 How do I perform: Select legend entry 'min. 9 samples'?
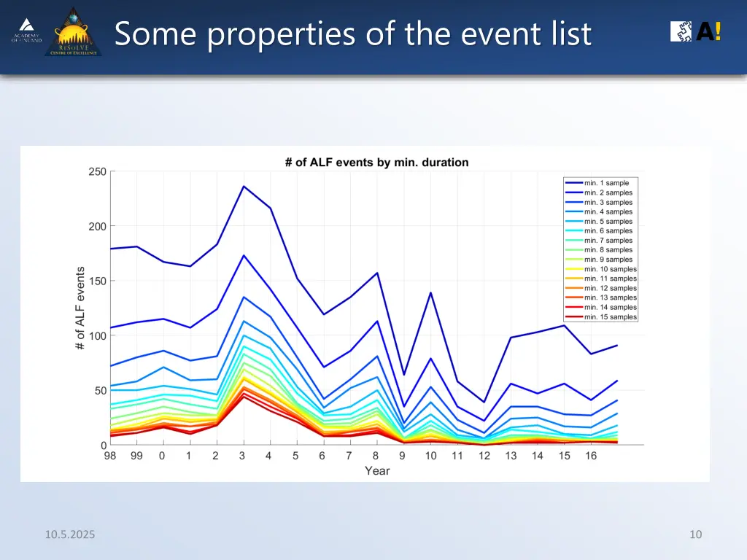tap(599, 259)
